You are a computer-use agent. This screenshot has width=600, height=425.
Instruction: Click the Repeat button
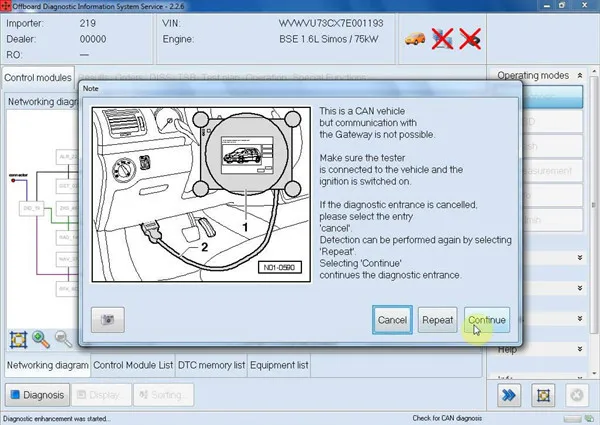pos(437,320)
